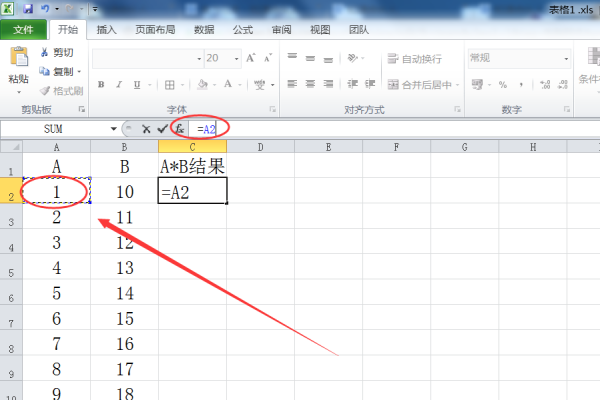Switch to Page Layout (页面布局) tab
Image resolution: width=600 pixels, height=400 pixels.
tap(155, 29)
